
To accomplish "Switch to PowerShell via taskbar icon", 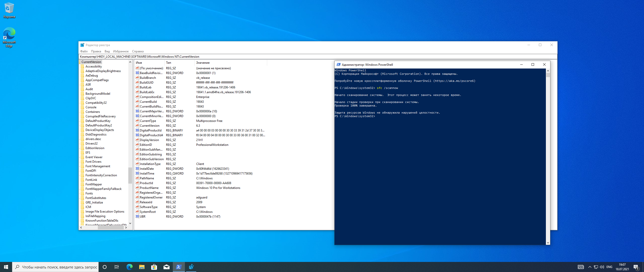I will [x=179, y=267].
